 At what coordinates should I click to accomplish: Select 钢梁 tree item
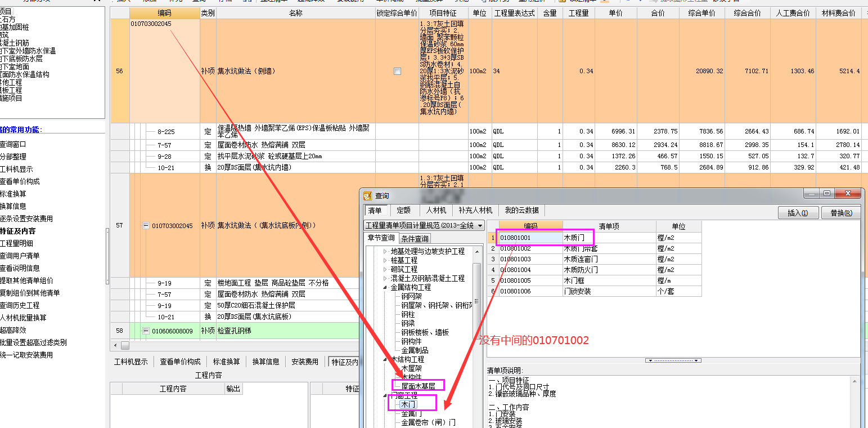408,323
